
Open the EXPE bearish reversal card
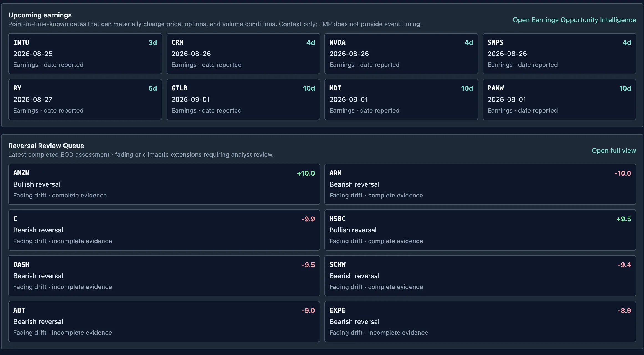480,321
